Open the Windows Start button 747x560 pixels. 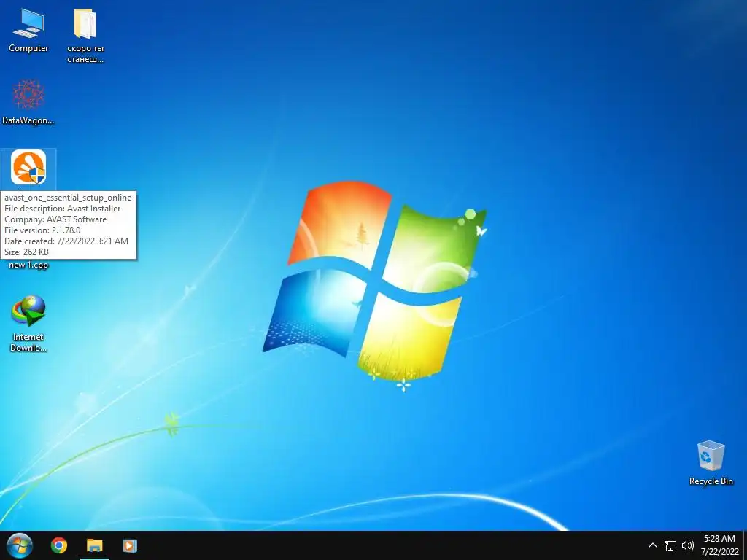pos(20,545)
